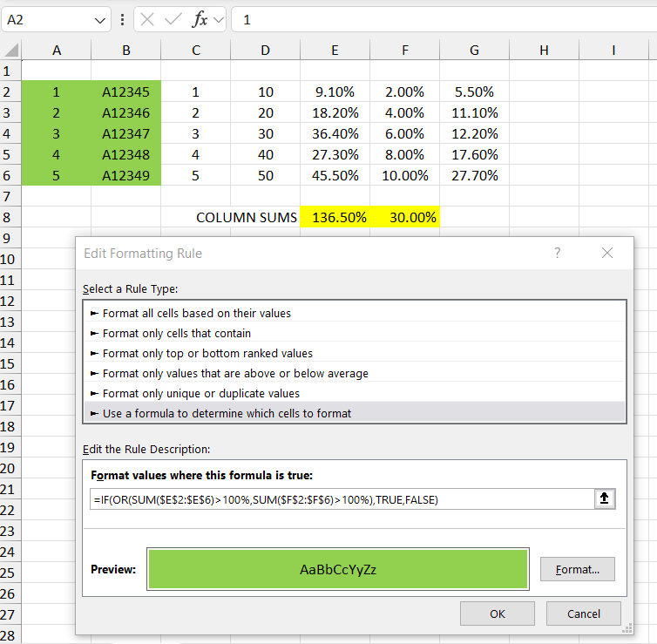657x644 pixels.
Task: Click yellow cell showing 30.00%
Action: click(405, 217)
